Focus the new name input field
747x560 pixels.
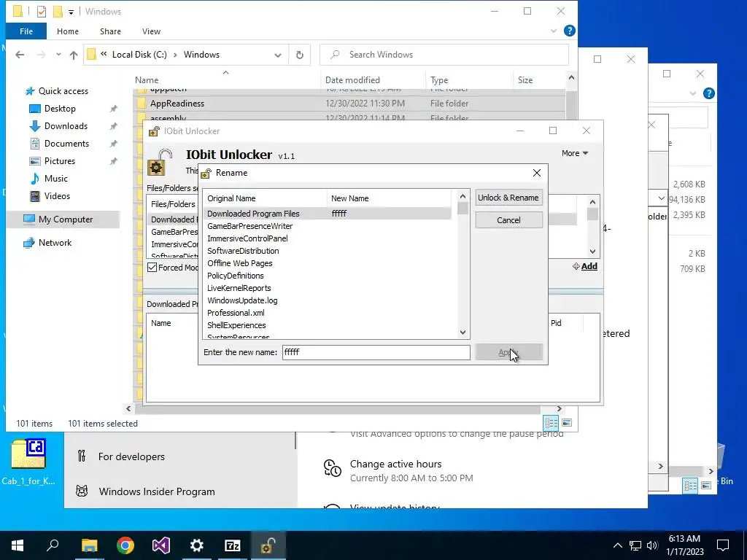point(376,352)
